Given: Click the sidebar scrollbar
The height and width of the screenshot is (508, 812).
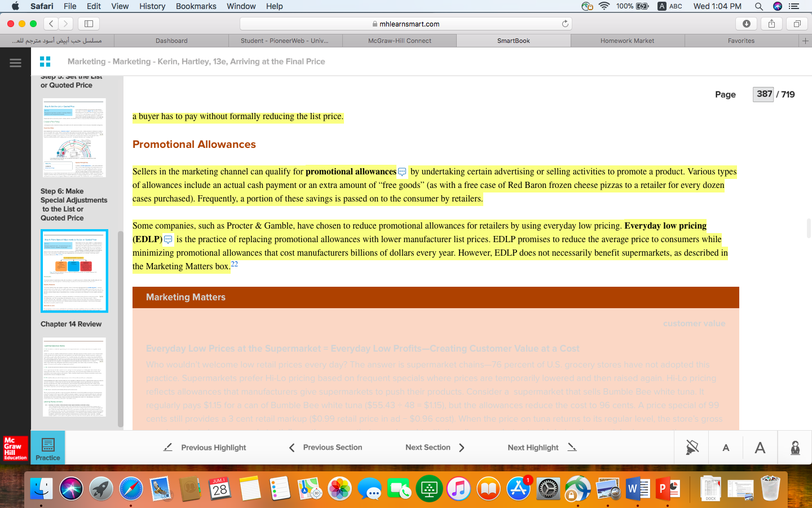Looking at the screenshot, I should (120, 329).
